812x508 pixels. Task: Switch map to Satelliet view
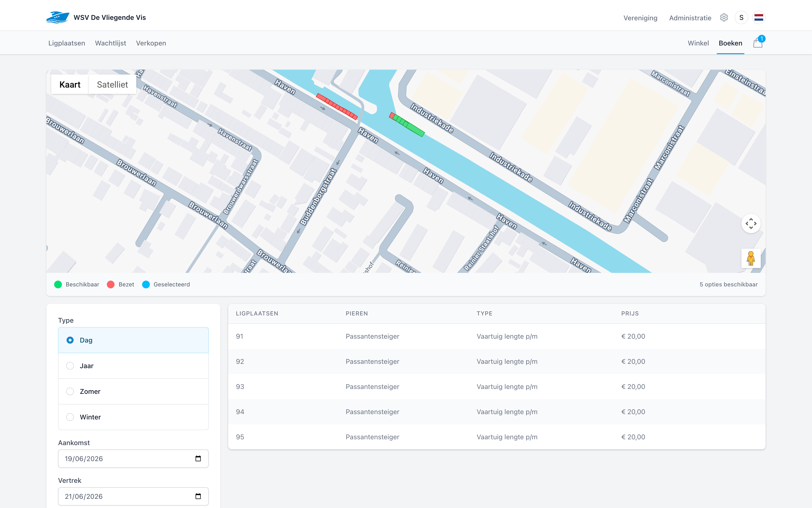[112, 84]
